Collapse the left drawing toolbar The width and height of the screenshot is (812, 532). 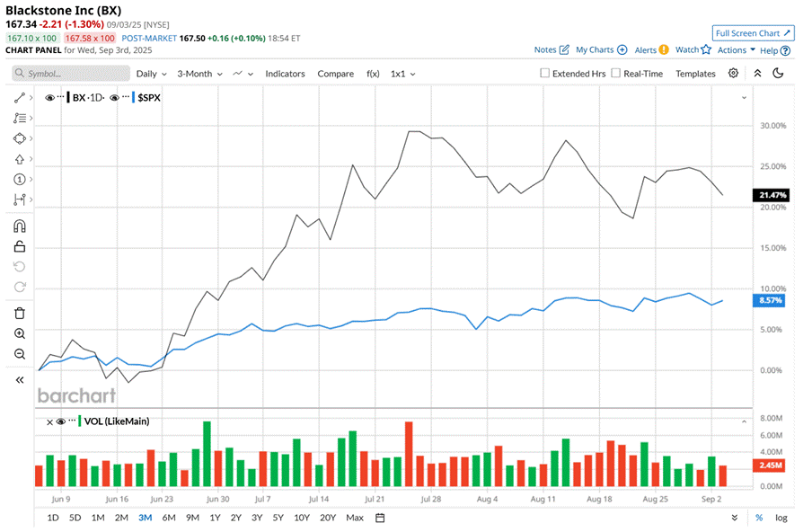pos(19,380)
